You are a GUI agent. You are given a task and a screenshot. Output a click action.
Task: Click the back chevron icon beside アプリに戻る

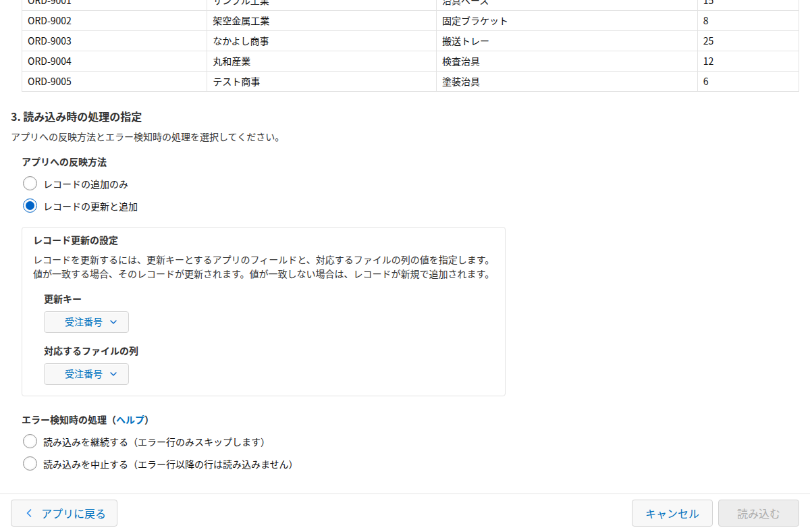[x=29, y=513]
